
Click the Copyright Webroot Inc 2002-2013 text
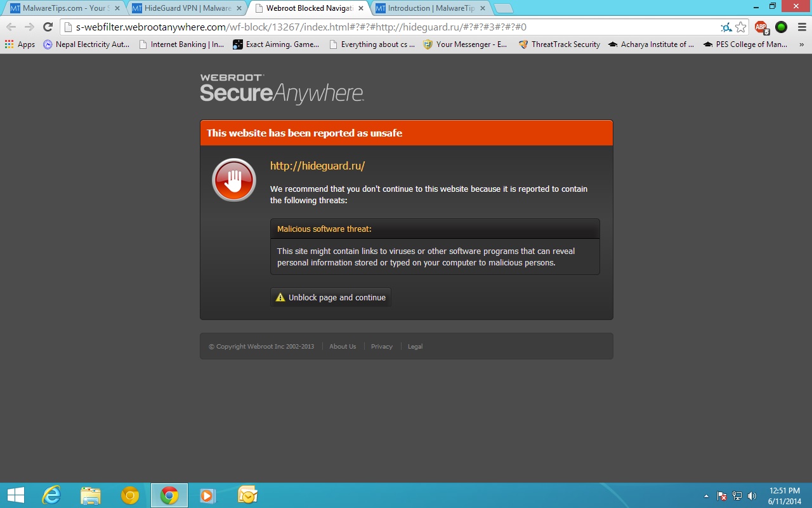pos(261,347)
